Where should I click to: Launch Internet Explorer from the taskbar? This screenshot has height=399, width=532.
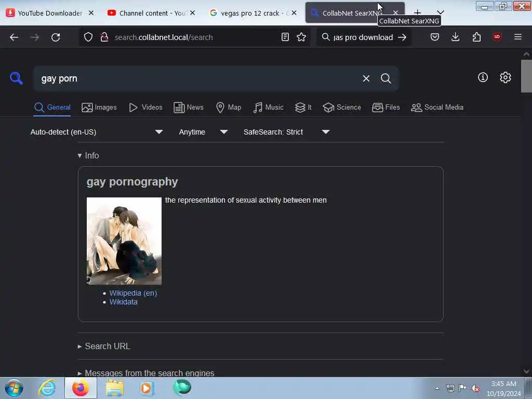pyautogui.click(x=47, y=388)
